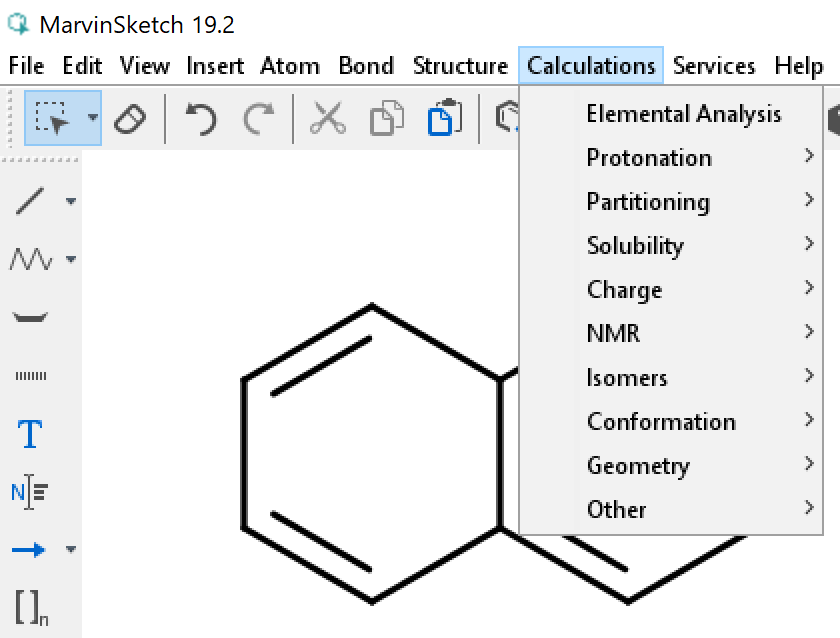Viewport: 840px width, 638px height.
Task: Open the NMR submenu
Action: click(613, 334)
